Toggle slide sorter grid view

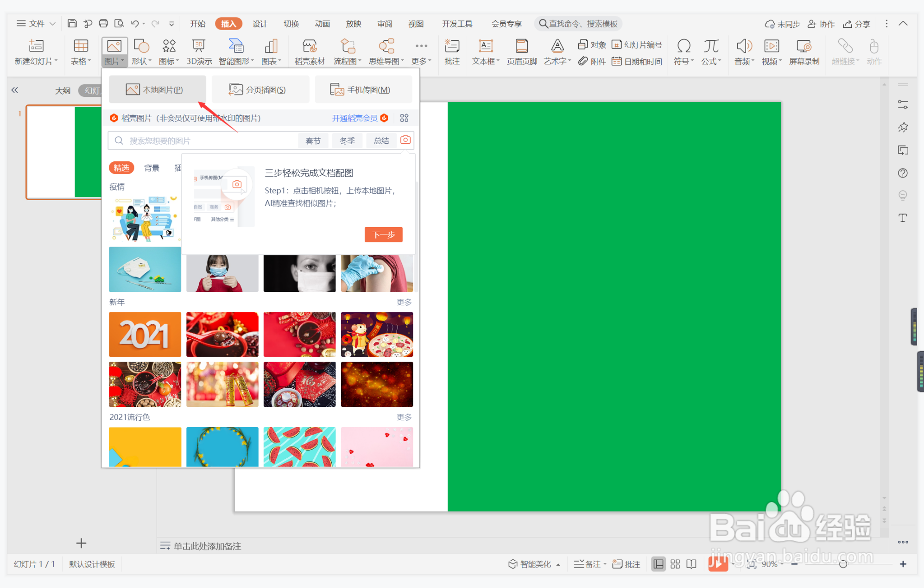click(x=675, y=564)
